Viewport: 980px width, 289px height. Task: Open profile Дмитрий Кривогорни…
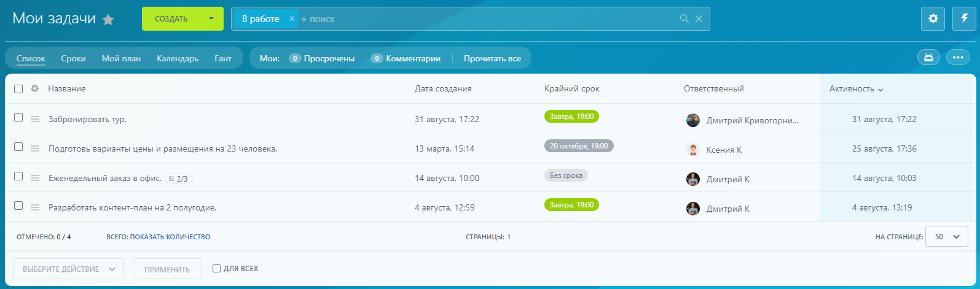pyautogui.click(x=753, y=120)
